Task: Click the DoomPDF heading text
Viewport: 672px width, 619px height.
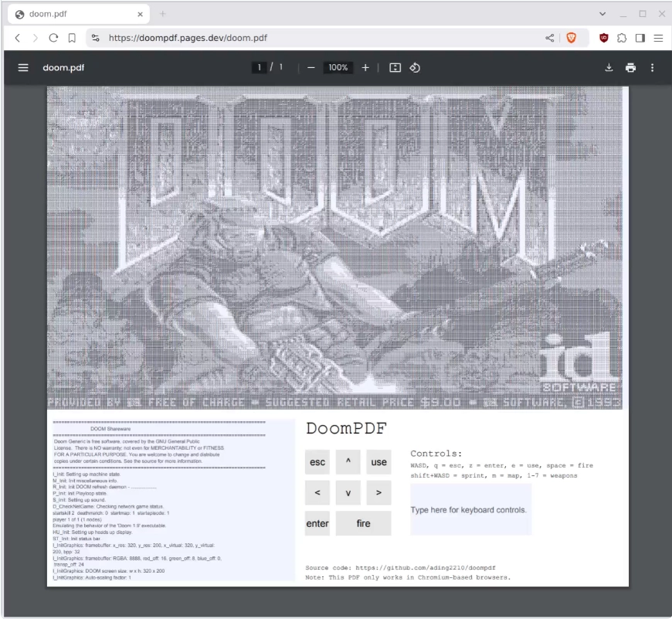Action: click(x=346, y=428)
